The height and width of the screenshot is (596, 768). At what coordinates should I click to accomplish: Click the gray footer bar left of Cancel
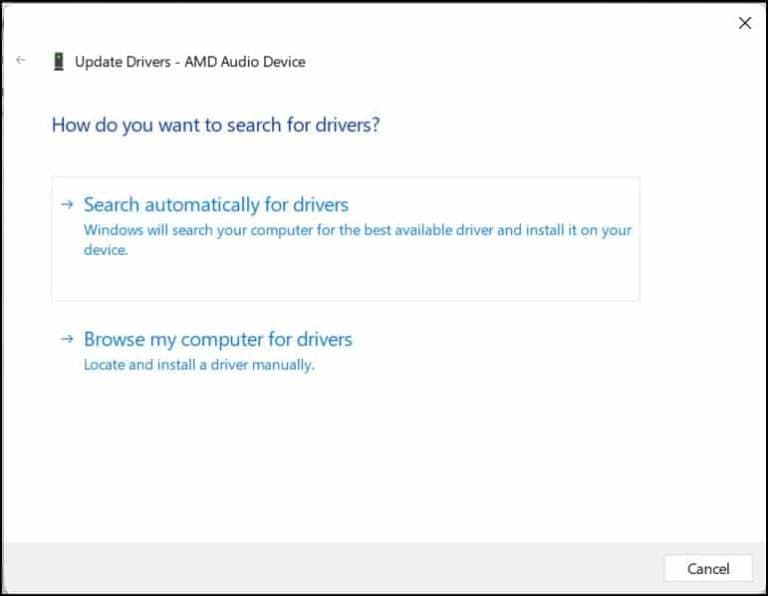330,568
